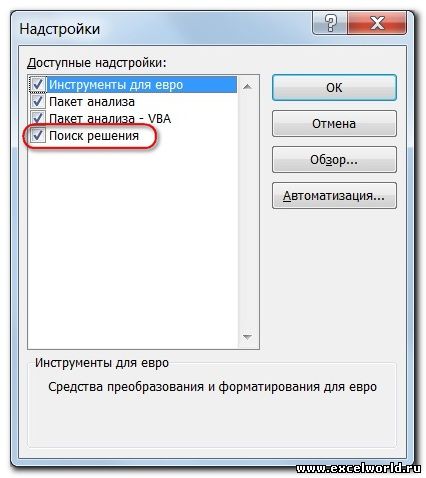Select the Пакет анализа - VBA entry
The width and height of the screenshot is (426, 478).
point(110,118)
